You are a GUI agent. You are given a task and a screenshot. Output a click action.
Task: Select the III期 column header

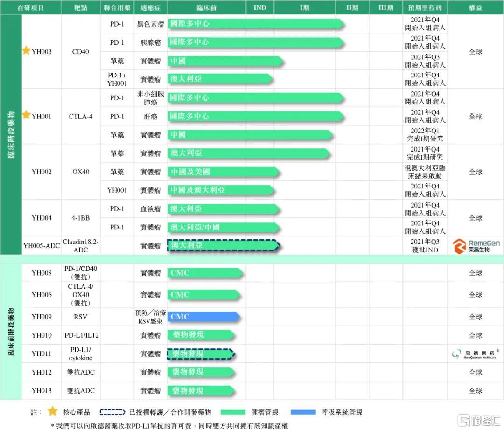click(x=385, y=8)
